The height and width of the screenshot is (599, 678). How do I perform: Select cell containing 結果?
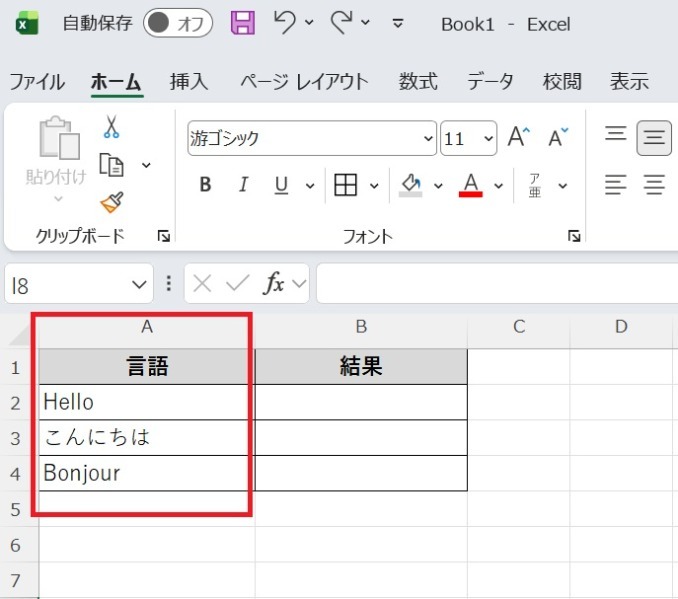point(361,367)
